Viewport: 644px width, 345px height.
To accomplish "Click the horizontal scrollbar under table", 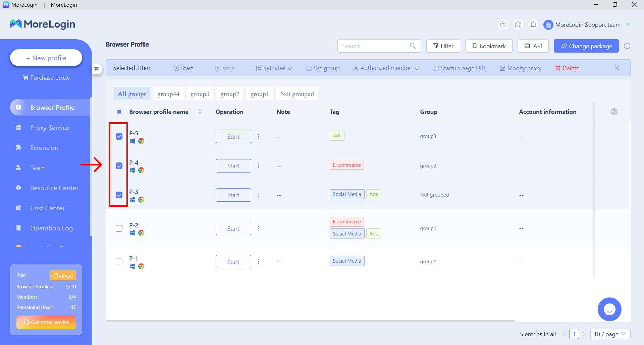I will pyautogui.click(x=310, y=321).
